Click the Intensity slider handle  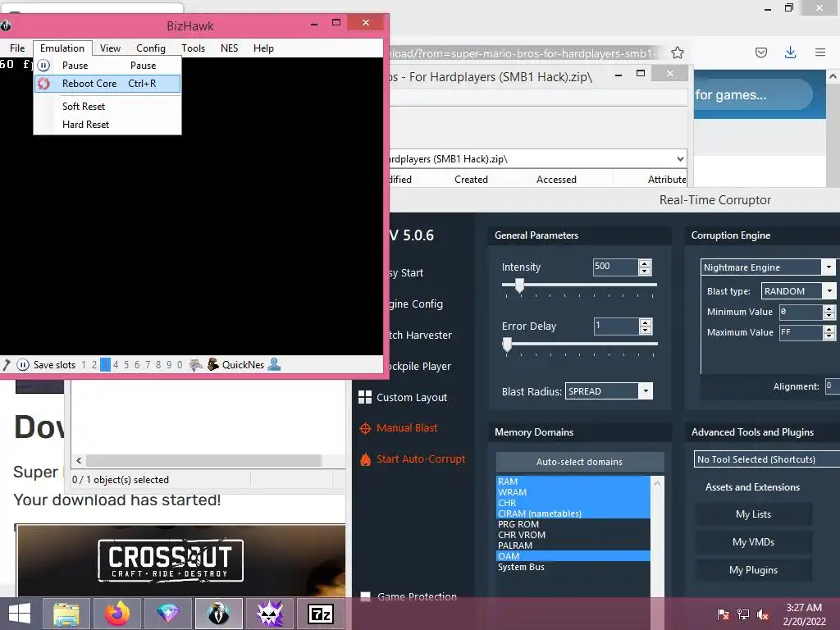coord(519,285)
